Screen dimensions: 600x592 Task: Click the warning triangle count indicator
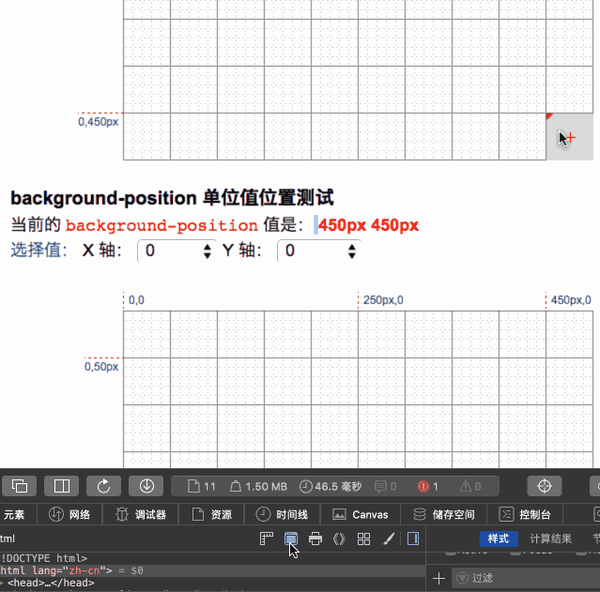pyautogui.click(x=470, y=486)
